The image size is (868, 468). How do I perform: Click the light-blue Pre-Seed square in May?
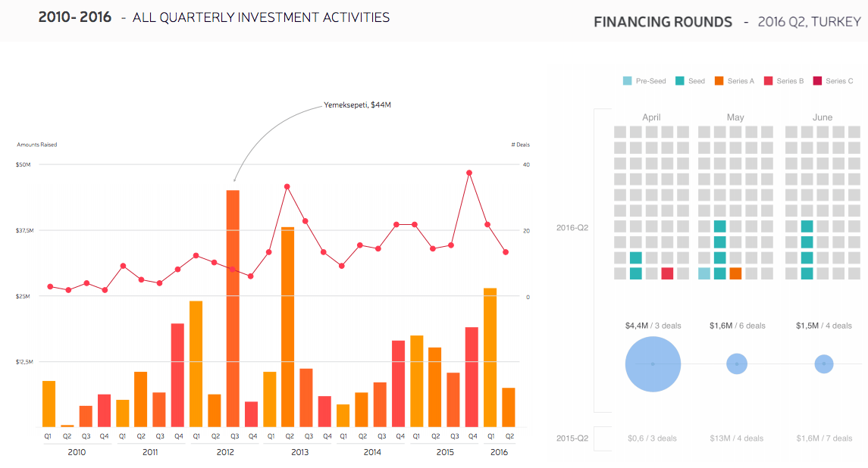click(x=704, y=273)
